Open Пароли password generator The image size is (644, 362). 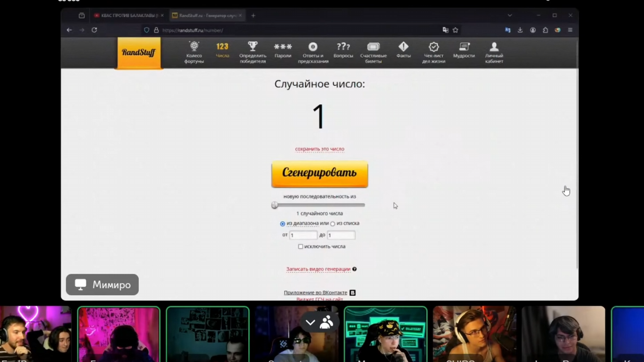(x=283, y=51)
